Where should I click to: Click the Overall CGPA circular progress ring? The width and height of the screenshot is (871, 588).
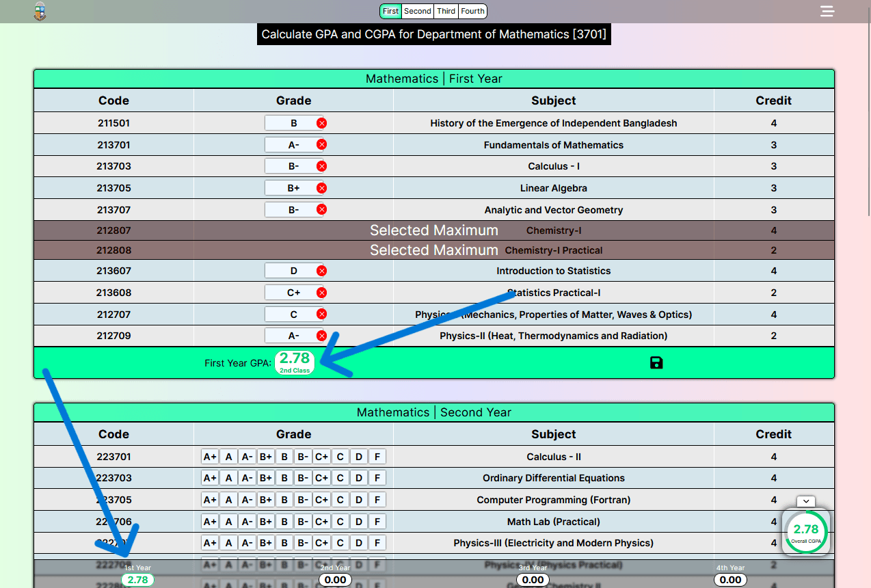tap(806, 531)
